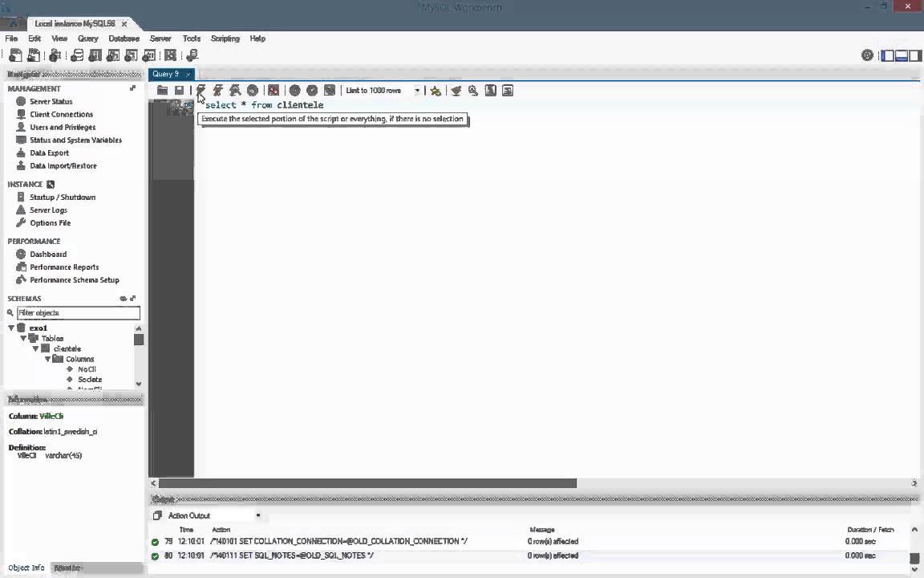924x578 pixels.
Task: Click the create new schema icon
Action: [x=77, y=55]
